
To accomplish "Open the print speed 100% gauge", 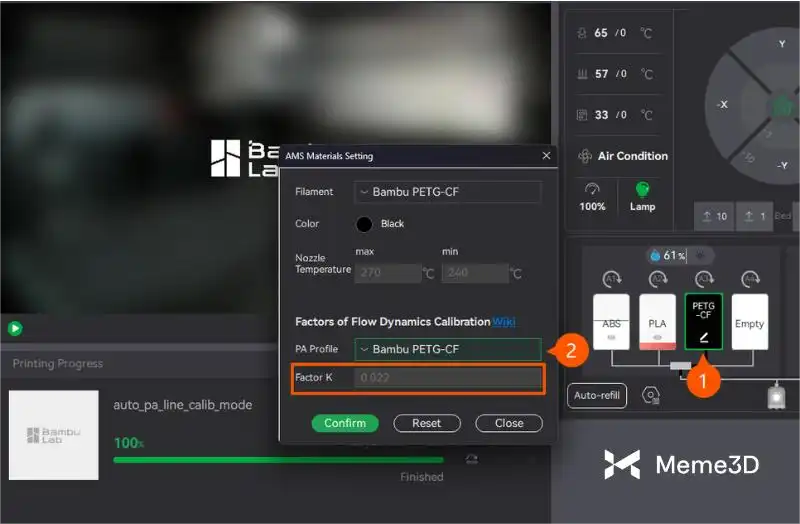I will click(x=592, y=189).
